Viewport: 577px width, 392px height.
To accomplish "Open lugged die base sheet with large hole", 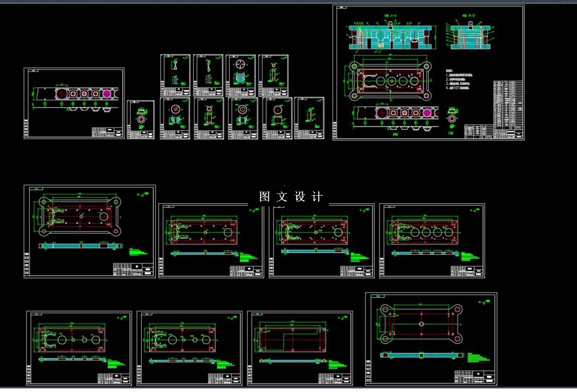I will pos(89,232).
